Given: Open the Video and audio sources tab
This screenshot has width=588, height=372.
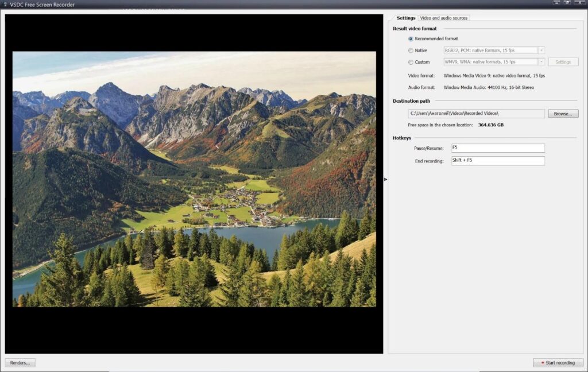Looking at the screenshot, I should pos(444,18).
